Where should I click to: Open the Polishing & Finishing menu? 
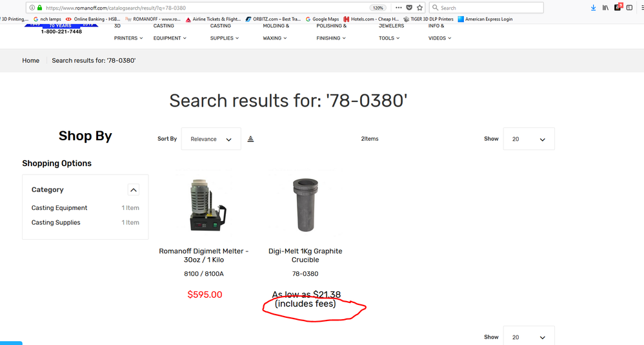(x=331, y=32)
